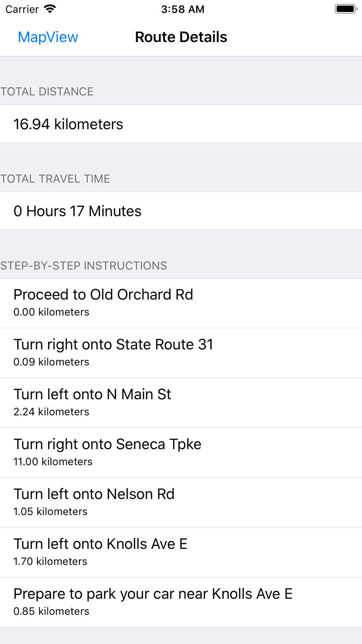Go back to MapView
This screenshot has width=362, height=644.
click(48, 37)
